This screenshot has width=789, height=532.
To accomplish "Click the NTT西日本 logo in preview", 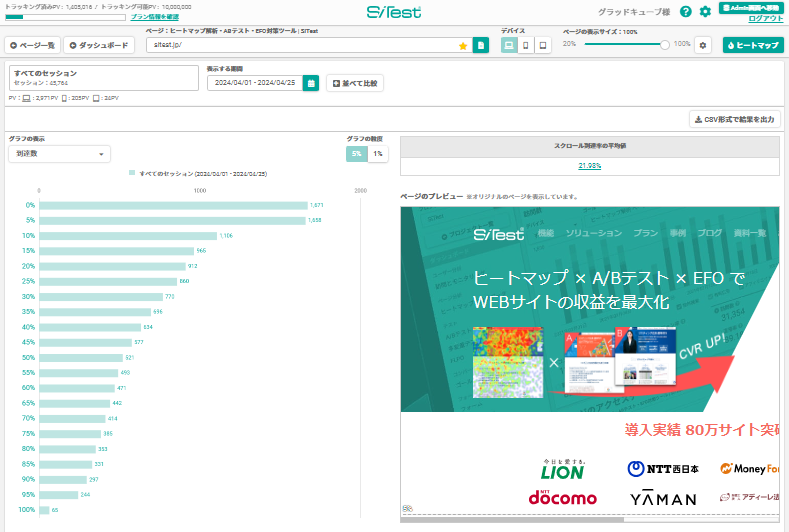I will 663,469.
